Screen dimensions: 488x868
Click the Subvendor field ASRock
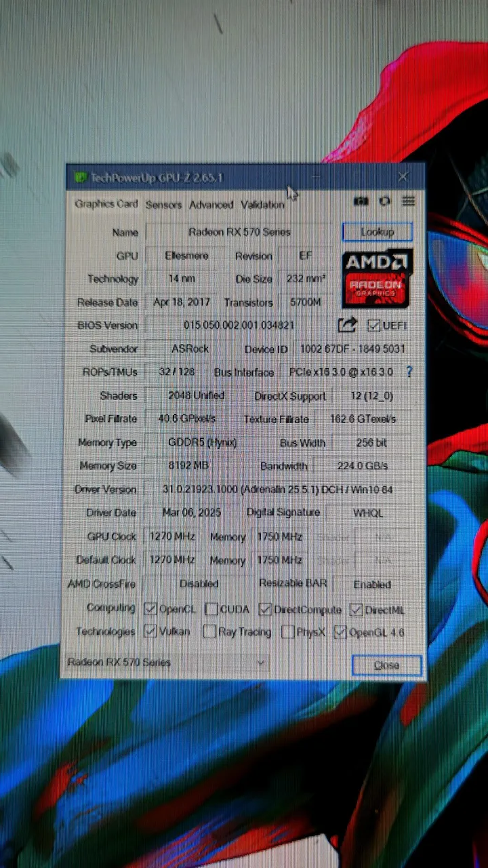coord(190,349)
